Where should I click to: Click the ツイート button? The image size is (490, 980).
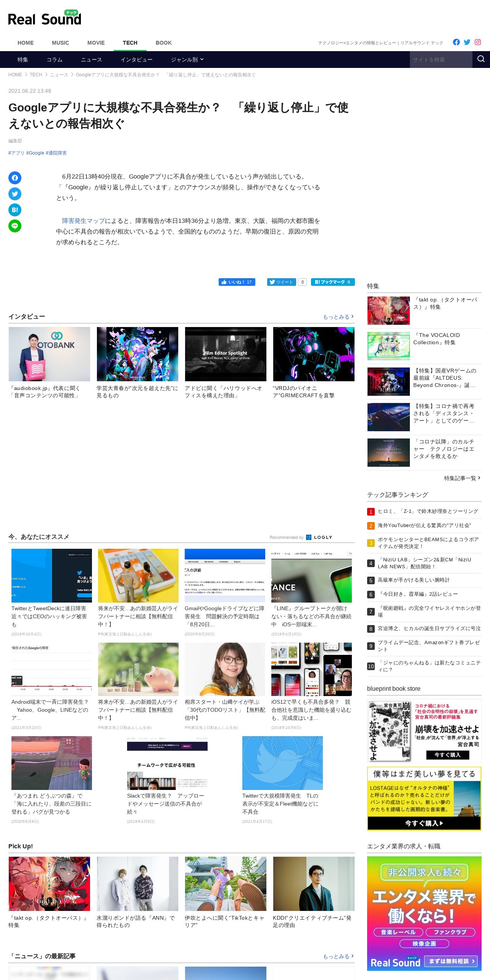coord(282,282)
